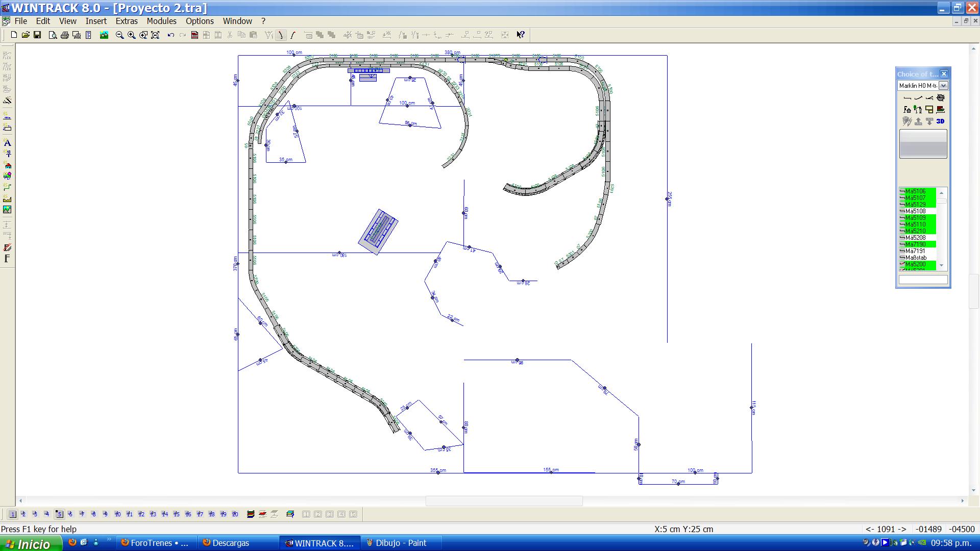Close the Choice of track panel
This screenshot has width=980, height=551.
(944, 74)
